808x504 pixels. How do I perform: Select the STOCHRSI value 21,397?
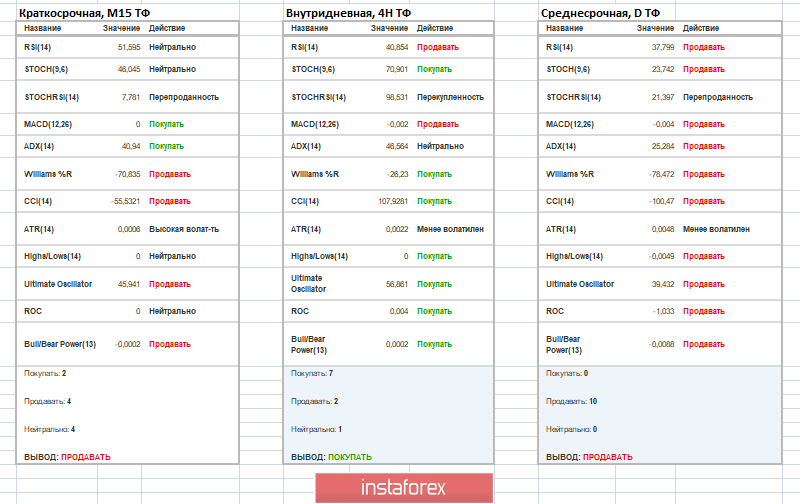(x=663, y=97)
